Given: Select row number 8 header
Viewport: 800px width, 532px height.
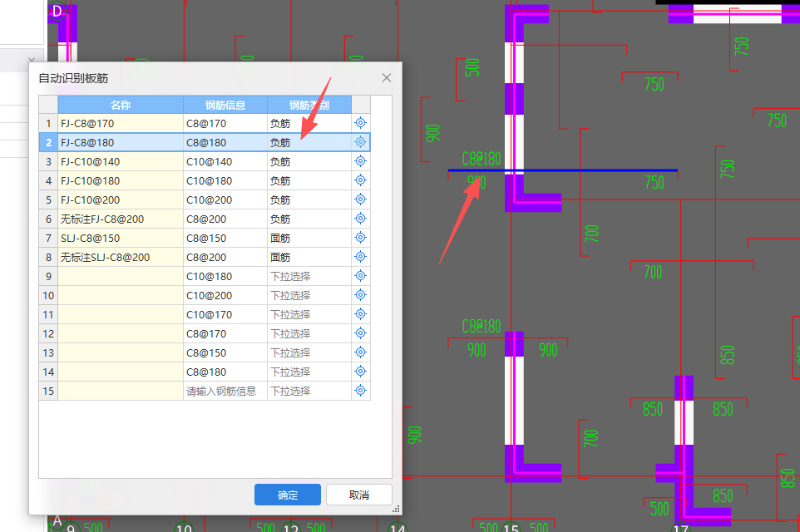Looking at the screenshot, I should pos(48,257).
